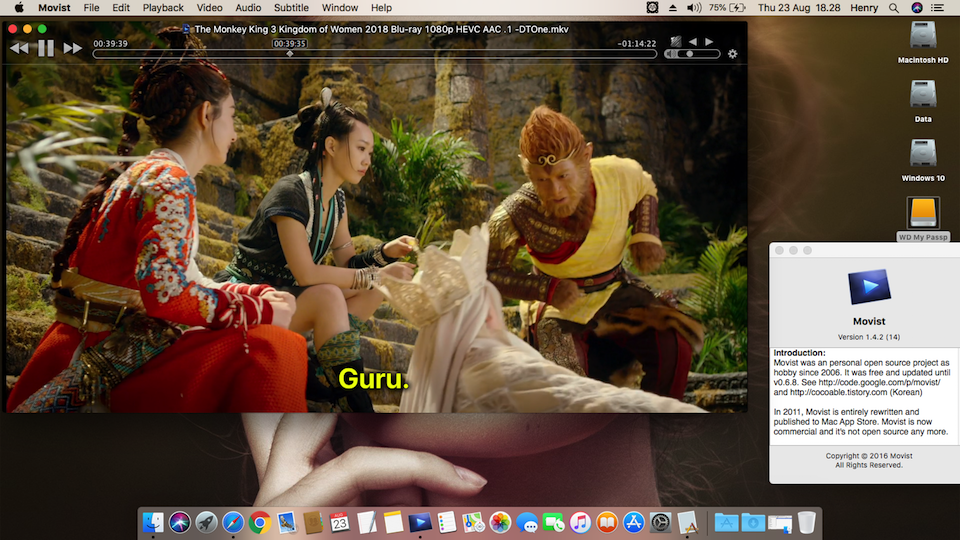This screenshot has height=540, width=960.
Task: Mute audio using the speaker icon
Action: 671,54
